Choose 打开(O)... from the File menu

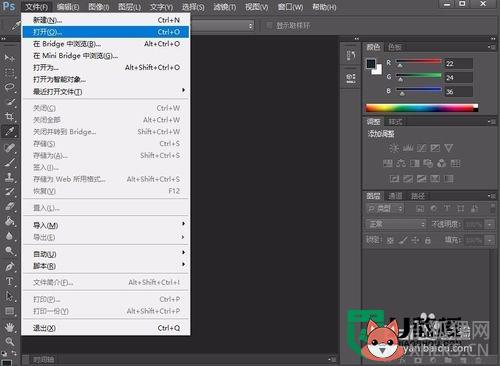click(x=106, y=32)
